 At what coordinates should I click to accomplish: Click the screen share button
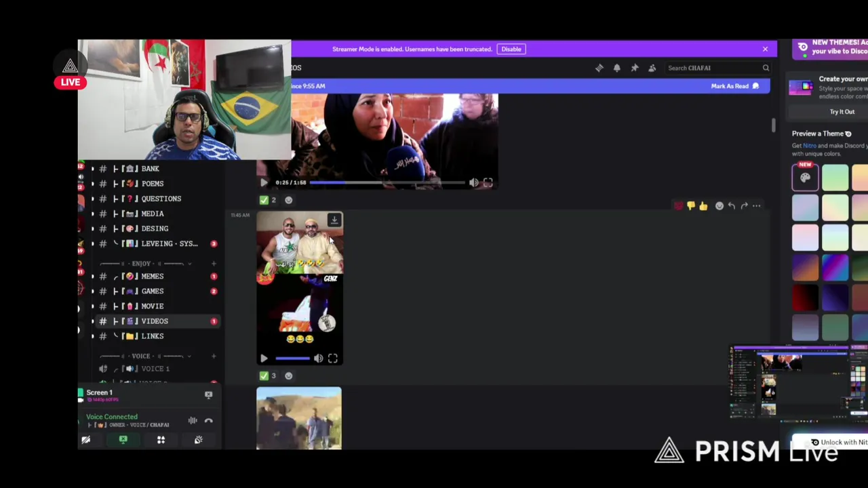pos(123,440)
